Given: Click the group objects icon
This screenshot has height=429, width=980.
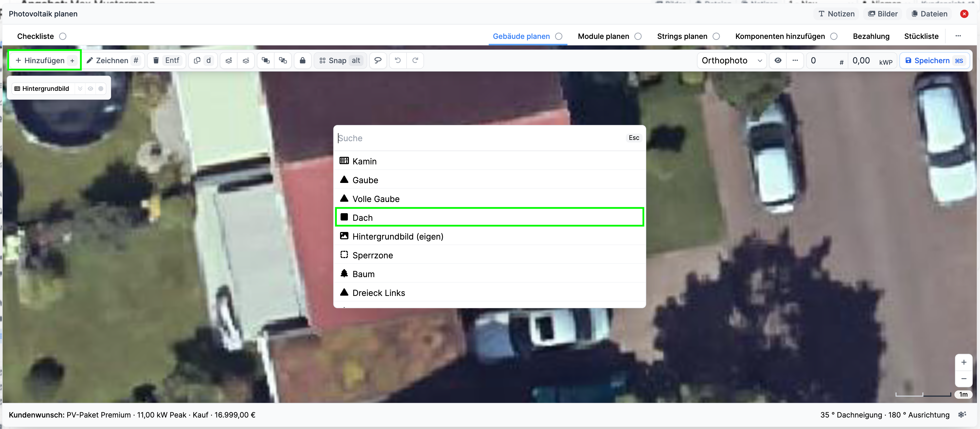Looking at the screenshot, I should [x=265, y=61].
